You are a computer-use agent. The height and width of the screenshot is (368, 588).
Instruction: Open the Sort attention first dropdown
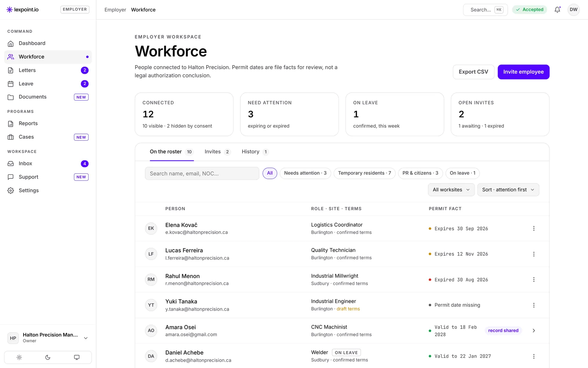[x=508, y=190]
